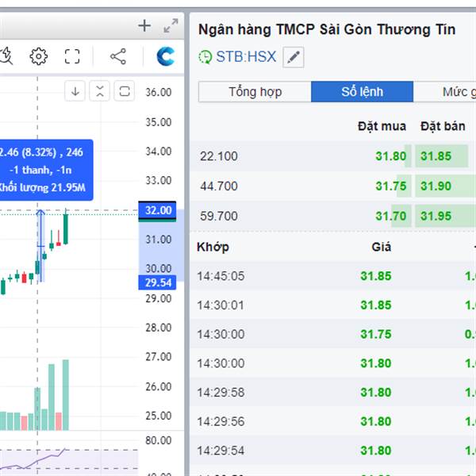Select the Sổ lệnh tab

click(363, 92)
